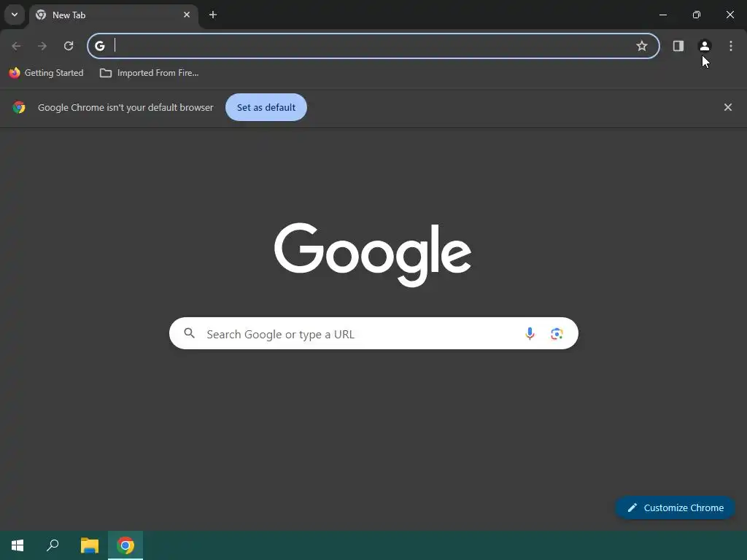Open Customize Chrome
This screenshot has width=747, height=560.
pyautogui.click(x=675, y=507)
